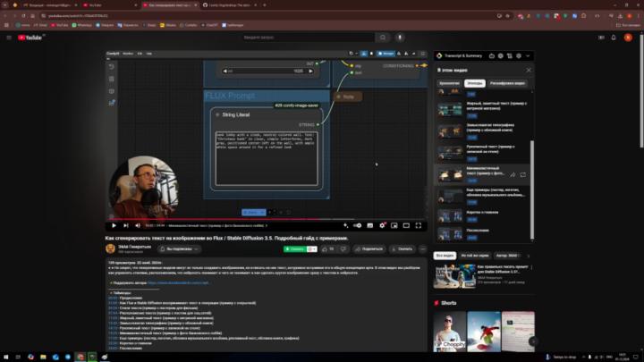Open the player settings gear

click(382, 225)
